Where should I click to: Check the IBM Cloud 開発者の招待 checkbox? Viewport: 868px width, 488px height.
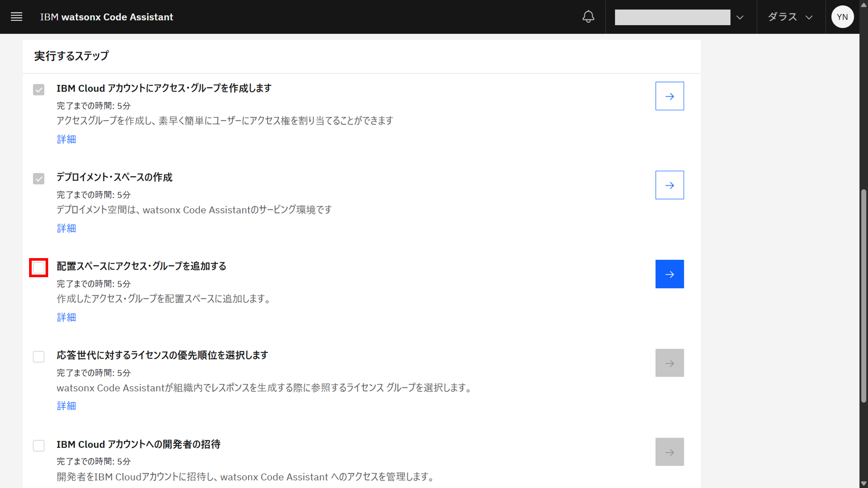click(39, 445)
